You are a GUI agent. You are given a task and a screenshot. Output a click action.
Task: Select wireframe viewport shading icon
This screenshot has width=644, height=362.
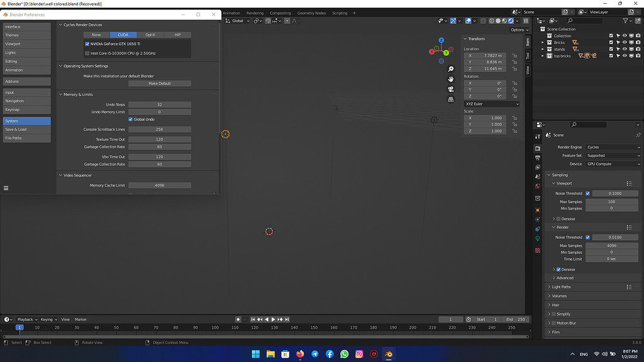pyautogui.click(x=492, y=21)
